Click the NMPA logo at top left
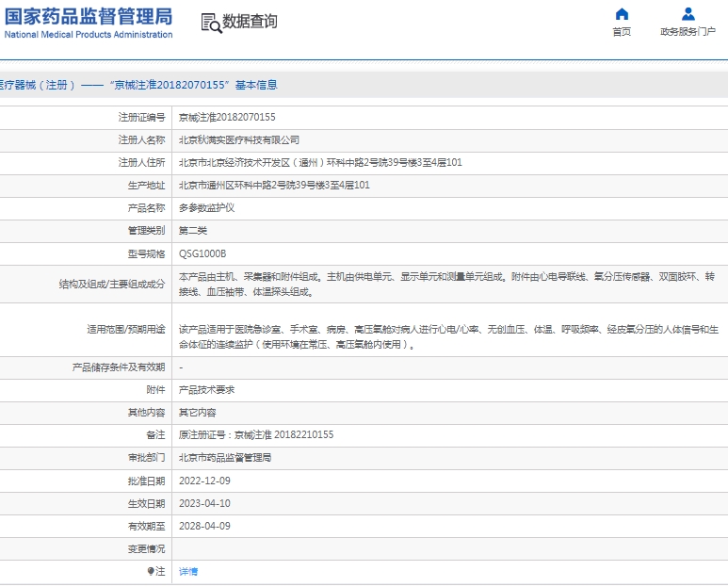 point(89,23)
